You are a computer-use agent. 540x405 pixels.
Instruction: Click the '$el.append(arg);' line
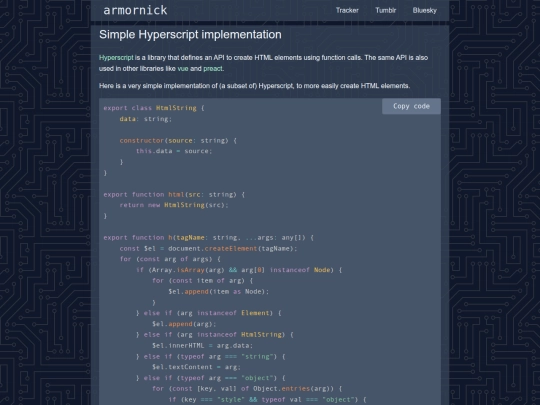point(184,324)
